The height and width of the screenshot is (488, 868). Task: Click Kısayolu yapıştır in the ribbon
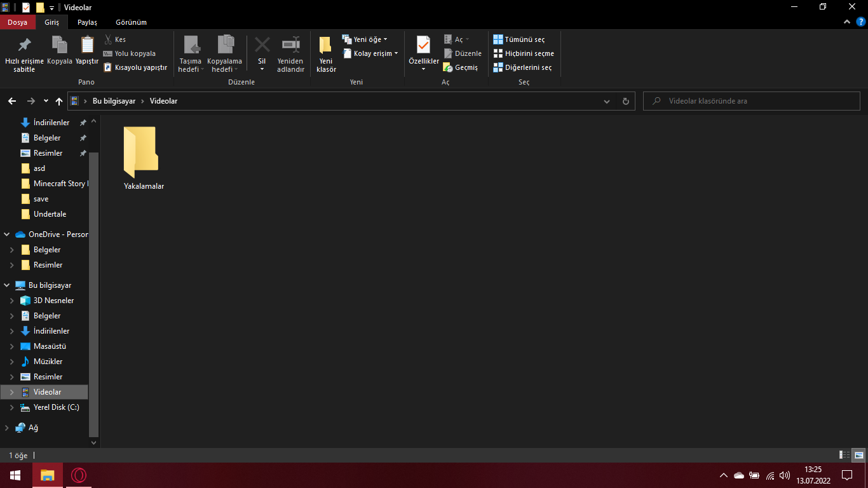(135, 67)
